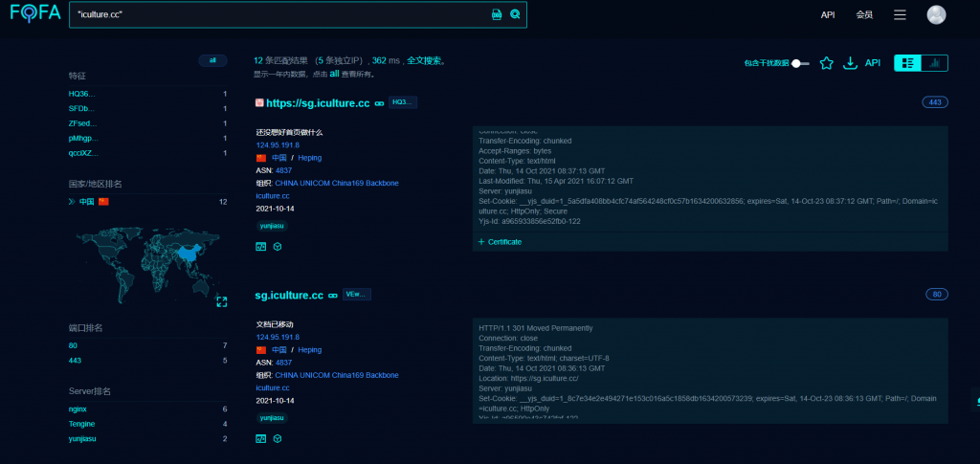Click 'all' link in 显示一年内数据 note
The height and width of the screenshot is (464, 980).
[334, 74]
